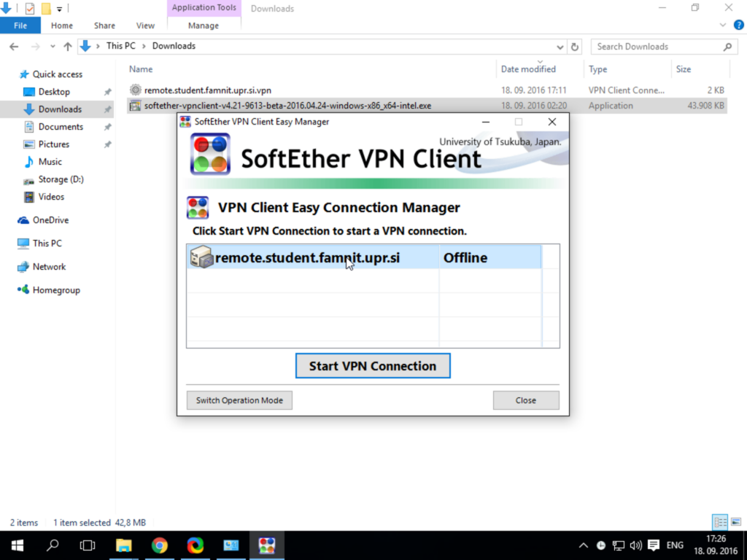The width and height of the screenshot is (747, 560).
Task: Sort by the Type column header
Action: 627,69
